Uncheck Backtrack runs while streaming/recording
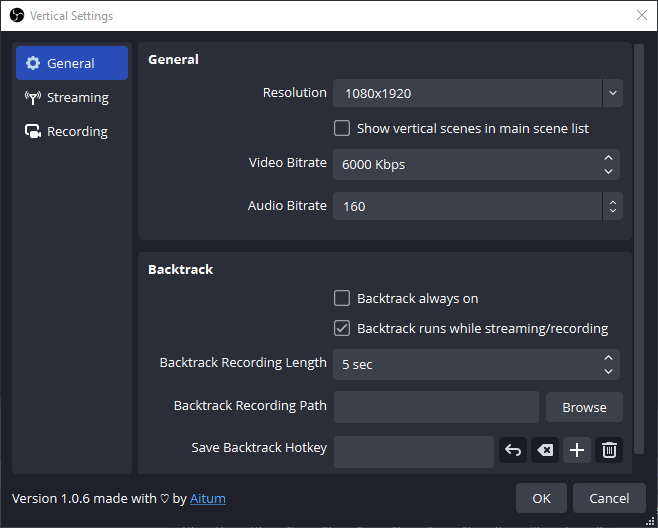Image resolution: width=658 pixels, height=528 pixels. tap(342, 328)
